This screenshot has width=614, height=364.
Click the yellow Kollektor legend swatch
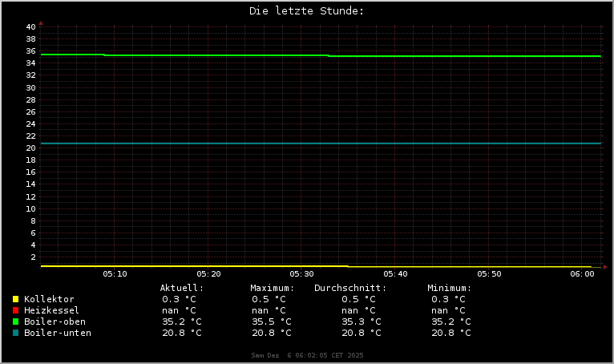click(x=15, y=299)
